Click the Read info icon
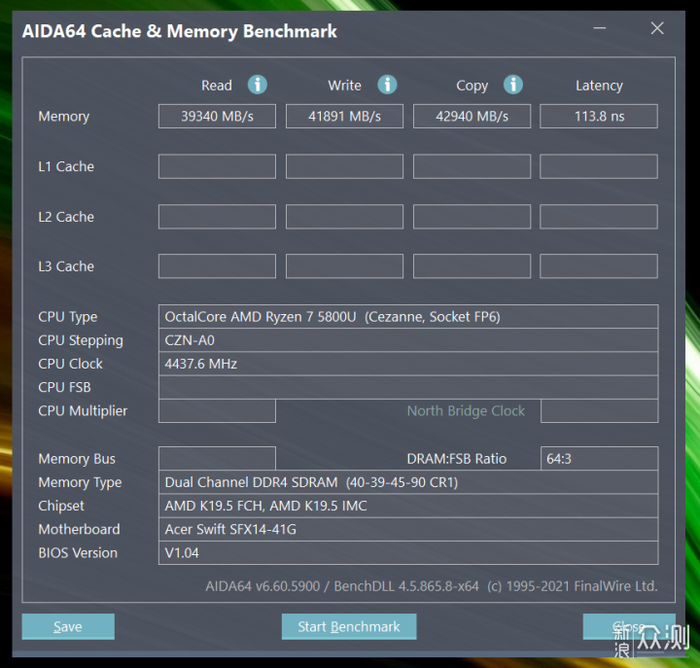Viewport: 700px width, 668px height. pos(258,84)
